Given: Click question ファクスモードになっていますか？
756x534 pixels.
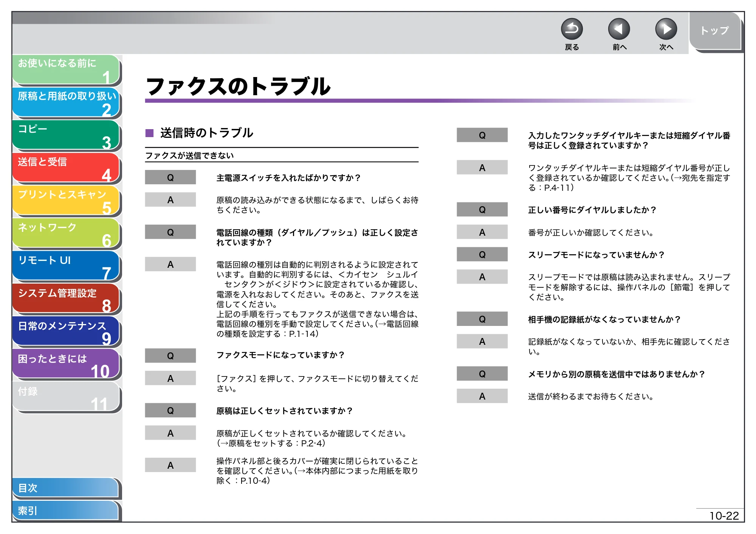Looking at the screenshot, I should pos(280,355).
